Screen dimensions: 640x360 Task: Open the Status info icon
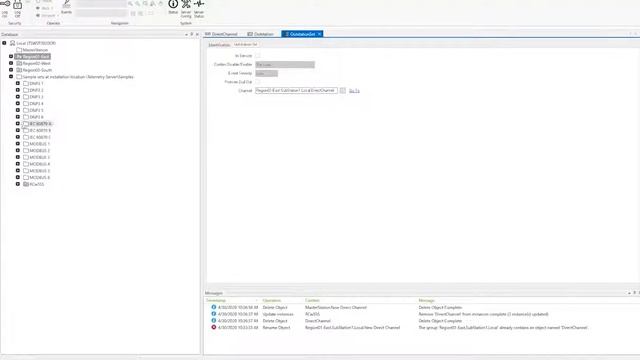[173, 4]
